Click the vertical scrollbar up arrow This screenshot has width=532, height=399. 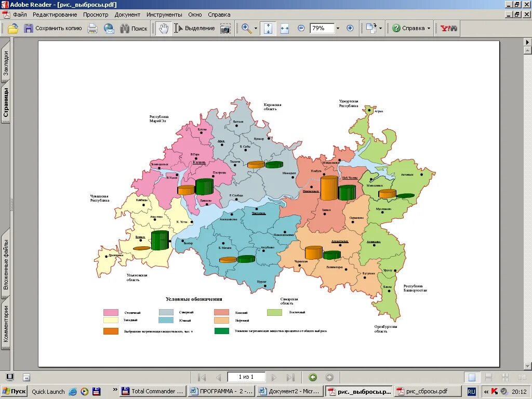pos(528,50)
